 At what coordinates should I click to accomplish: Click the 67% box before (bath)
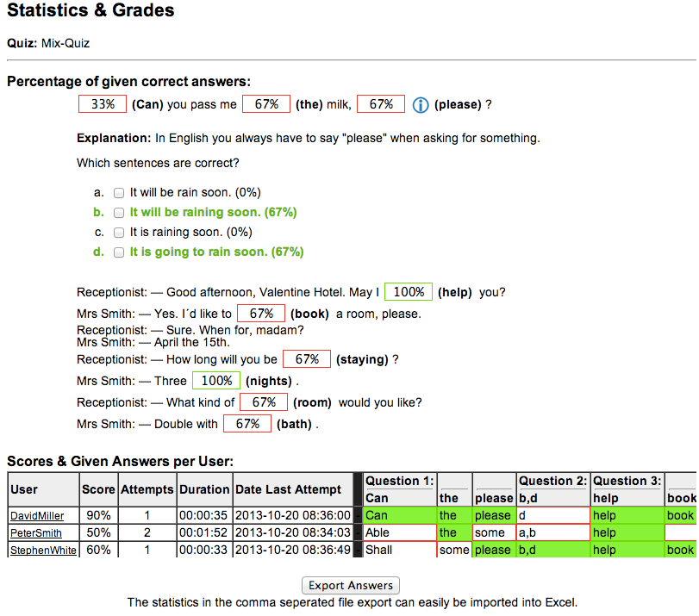[247, 424]
